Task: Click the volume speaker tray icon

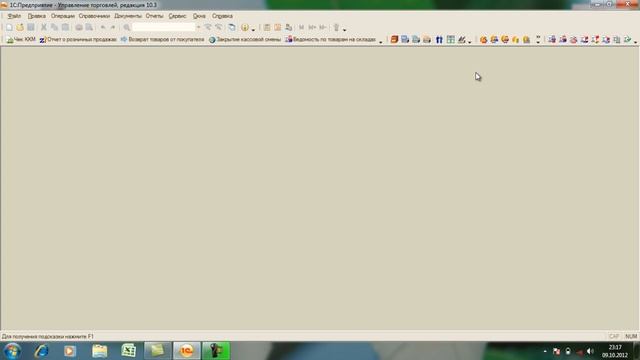Action: (590, 351)
